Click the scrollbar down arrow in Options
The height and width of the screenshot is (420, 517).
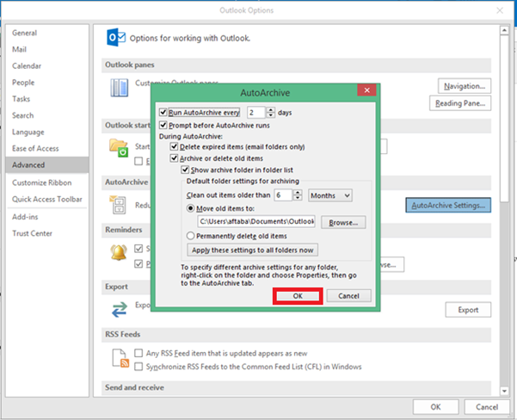[x=504, y=392]
